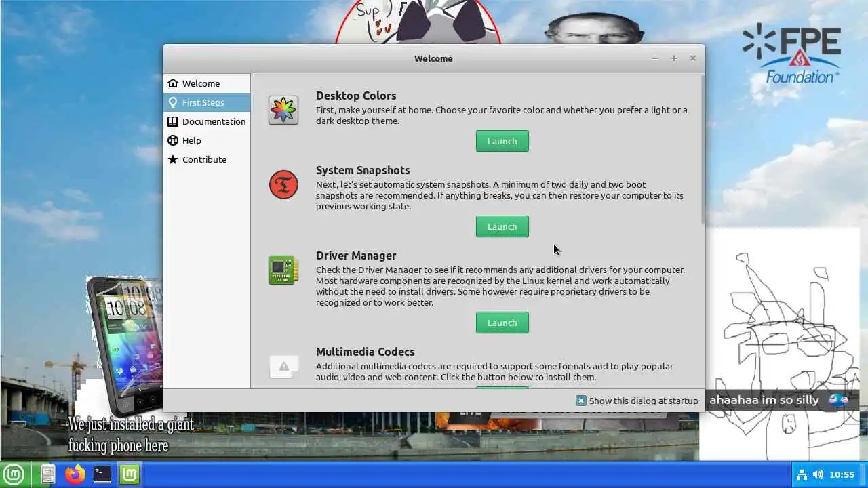Click the Desktop Colors flower icon
This screenshot has width=868, height=488.
(x=283, y=110)
